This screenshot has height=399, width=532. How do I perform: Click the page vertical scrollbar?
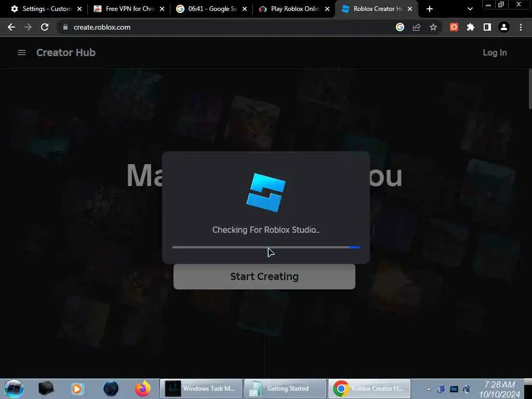[x=530, y=89]
